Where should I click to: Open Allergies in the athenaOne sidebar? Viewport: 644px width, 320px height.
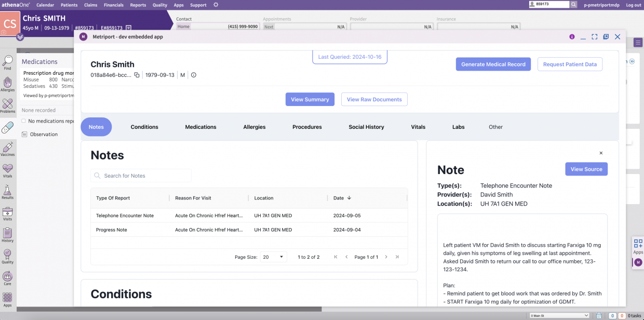[7, 84]
